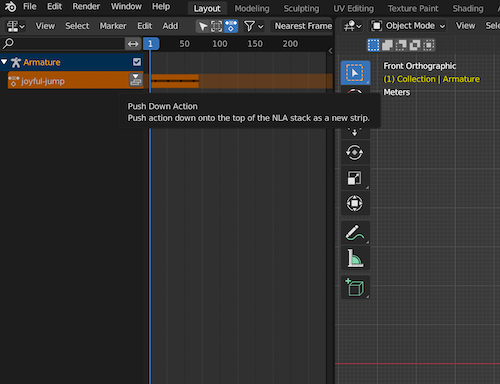
Task: Click the Armature object icon
Action: pos(16,62)
